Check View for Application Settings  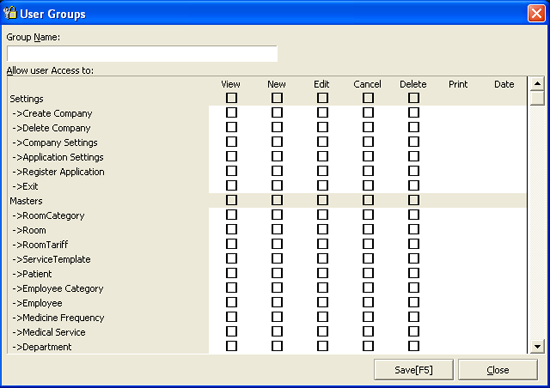pos(232,156)
